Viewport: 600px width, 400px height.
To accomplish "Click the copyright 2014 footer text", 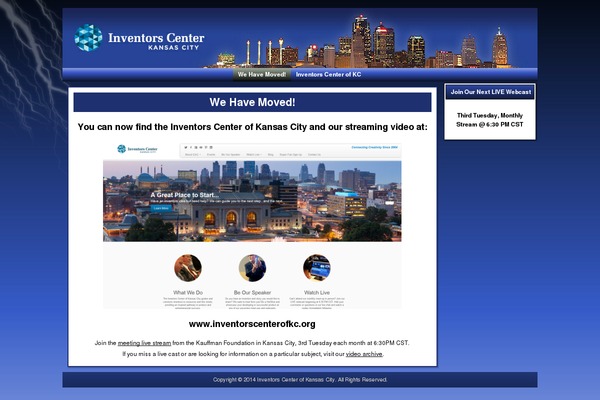I will (300, 380).
